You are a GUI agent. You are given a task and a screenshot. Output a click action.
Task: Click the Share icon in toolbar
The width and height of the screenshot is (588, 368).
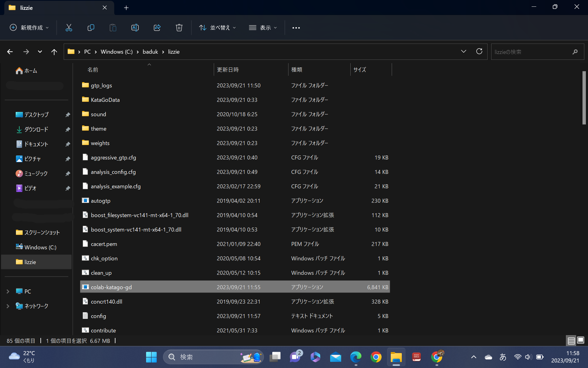(157, 28)
